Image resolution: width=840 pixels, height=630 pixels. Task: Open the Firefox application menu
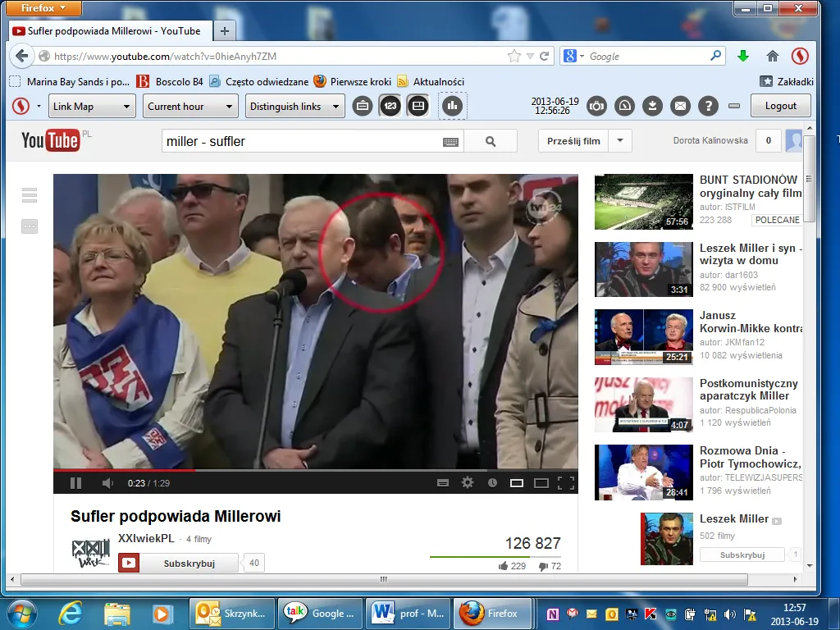point(44,8)
